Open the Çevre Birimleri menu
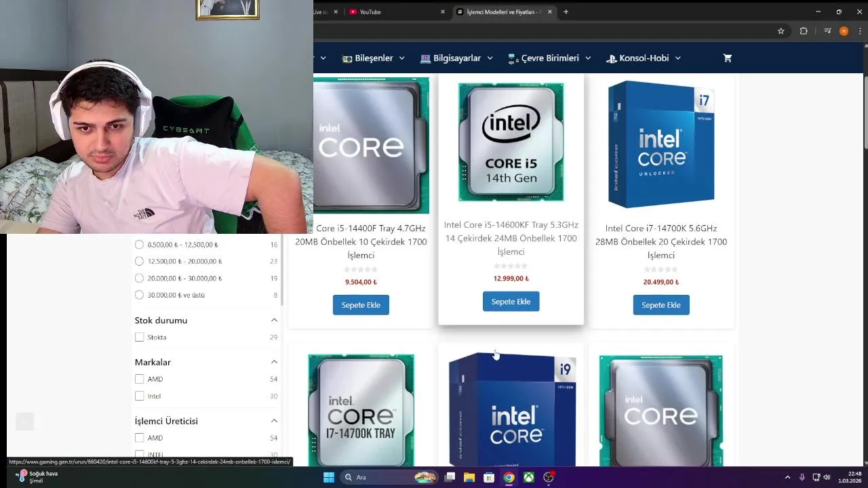The image size is (868, 488). point(549,58)
